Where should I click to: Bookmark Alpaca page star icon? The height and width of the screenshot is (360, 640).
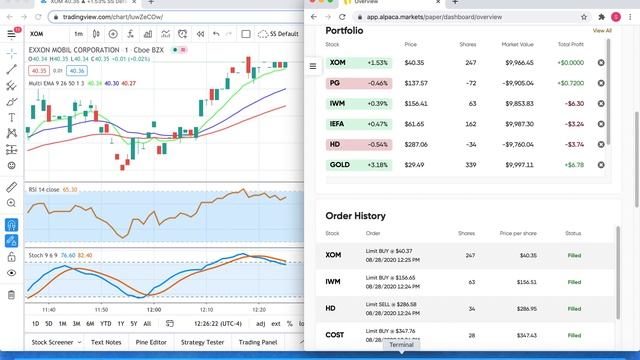tap(584, 17)
